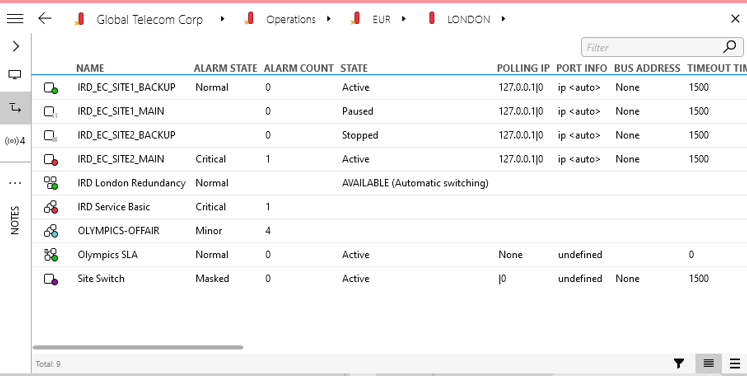This screenshot has height=376, width=747.
Task: Open the alarms sidebar icon showing 4
Action: tap(15, 141)
